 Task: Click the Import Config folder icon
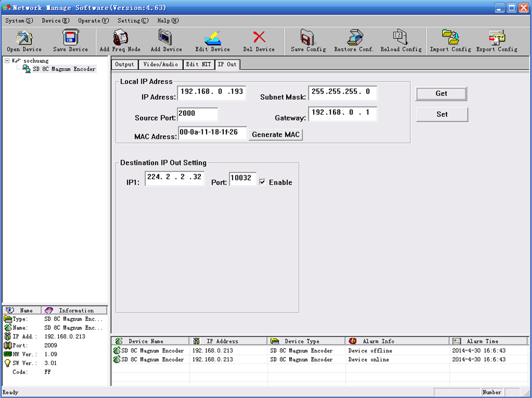[x=451, y=38]
